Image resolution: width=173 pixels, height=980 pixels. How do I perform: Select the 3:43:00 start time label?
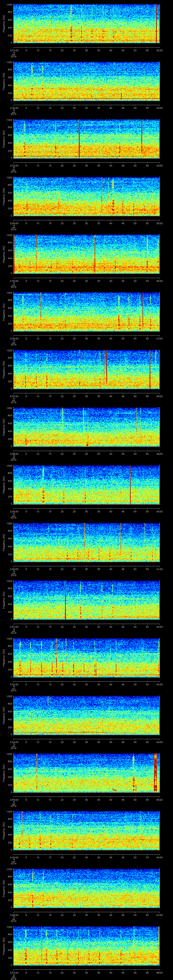[x=14, y=742]
